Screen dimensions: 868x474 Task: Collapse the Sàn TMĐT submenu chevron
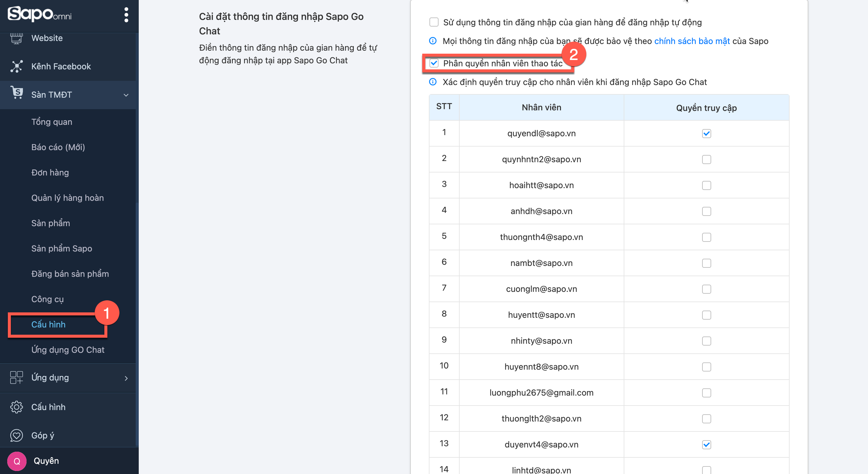click(x=126, y=95)
